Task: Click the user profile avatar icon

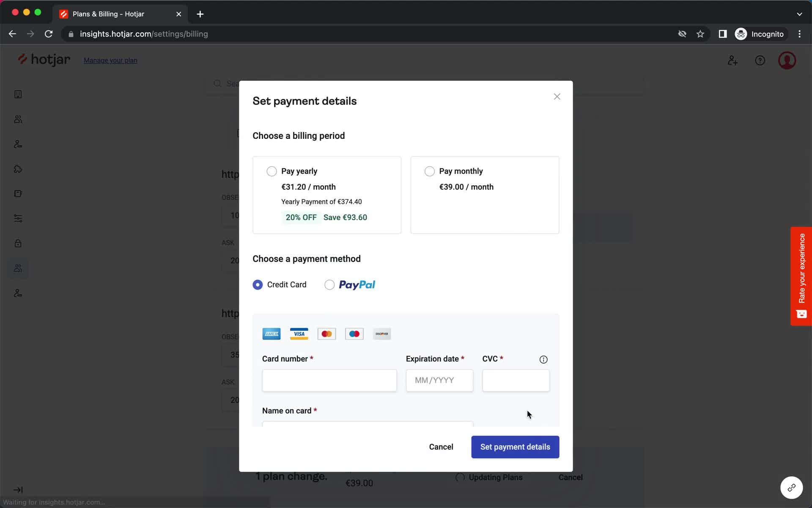Action: pyautogui.click(x=787, y=60)
